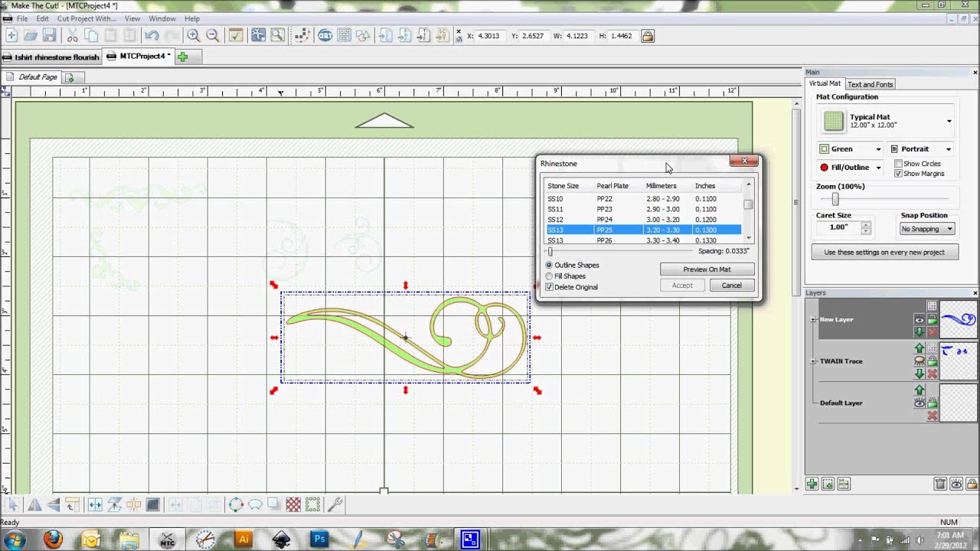Switch to tshirt rhinestone flourish project tab

(51, 57)
